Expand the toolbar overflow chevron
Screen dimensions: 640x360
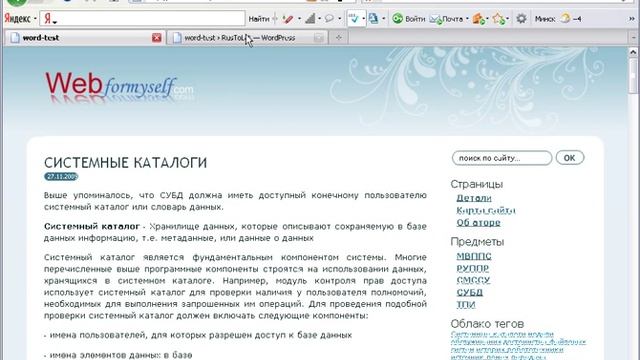point(632,19)
